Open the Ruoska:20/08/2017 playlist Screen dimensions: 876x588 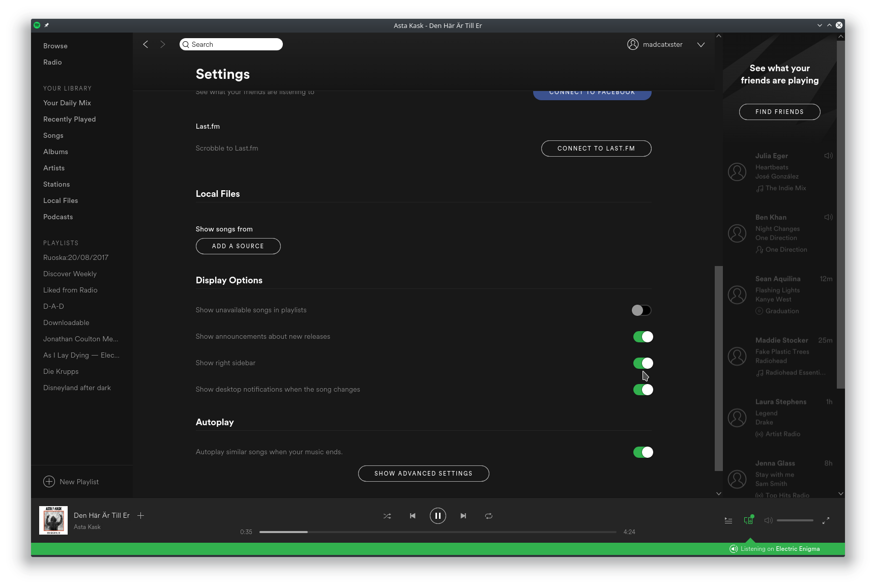coord(76,257)
